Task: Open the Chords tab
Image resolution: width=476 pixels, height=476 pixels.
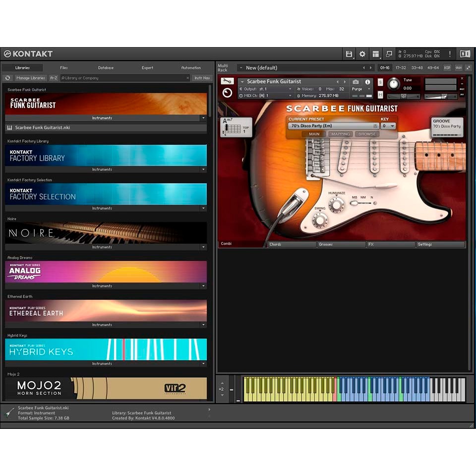Action: click(x=292, y=244)
